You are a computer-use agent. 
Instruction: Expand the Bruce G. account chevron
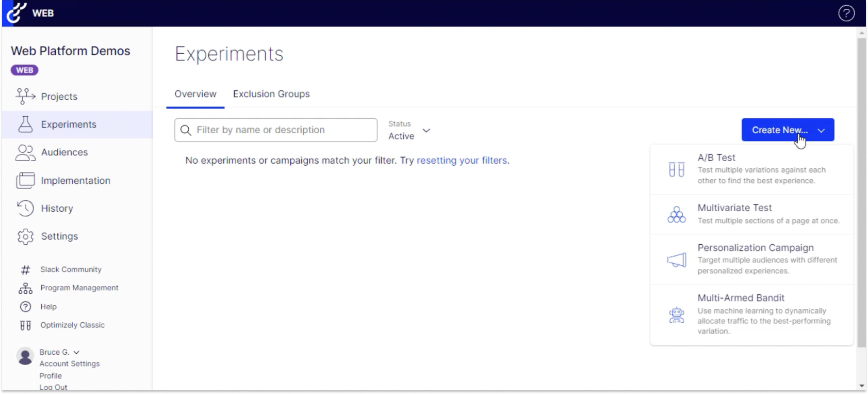(x=76, y=353)
